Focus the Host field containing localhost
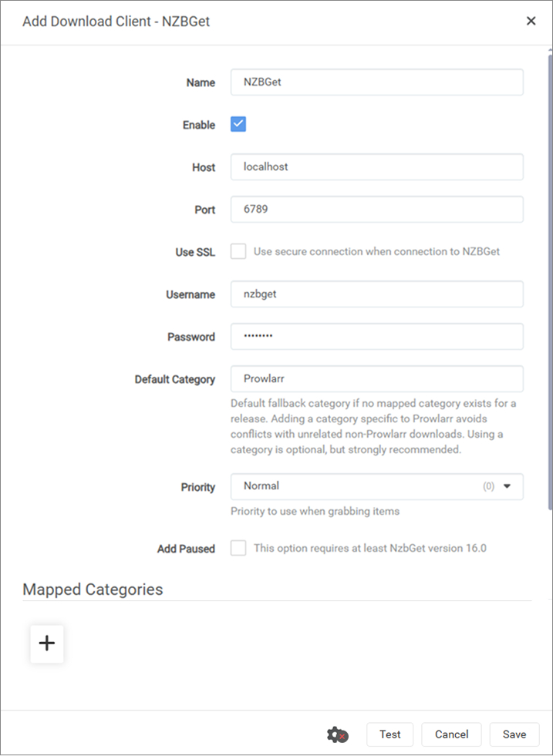The width and height of the screenshot is (553, 756). pyautogui.click(x=376, y=166)
